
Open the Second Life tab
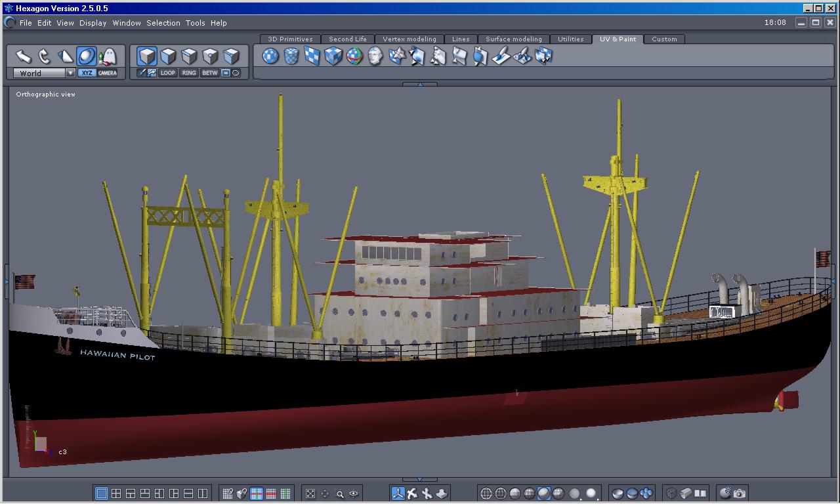point(348,39)
